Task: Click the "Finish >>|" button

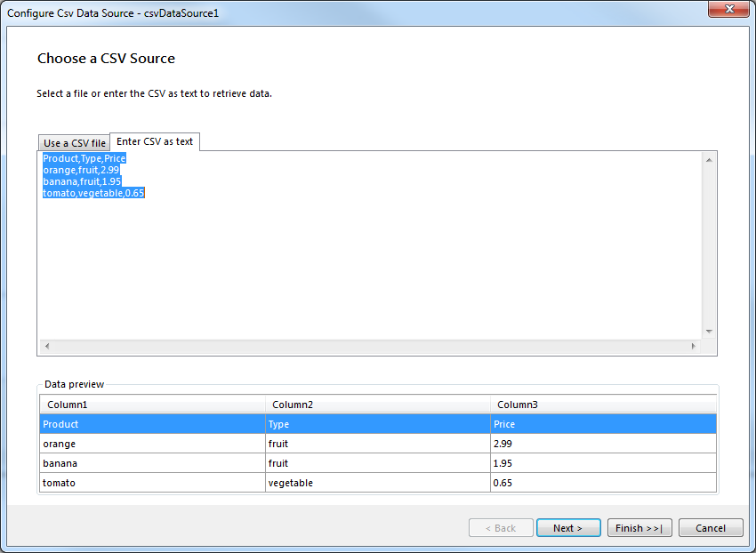Action: pos(639,527)
